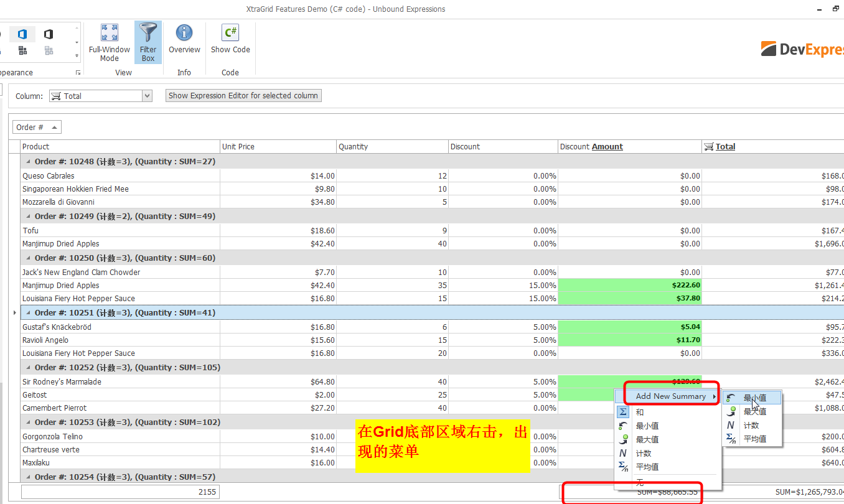Open the Overview info icon
This screenshot has width=844, height=504.
point(184,34)
